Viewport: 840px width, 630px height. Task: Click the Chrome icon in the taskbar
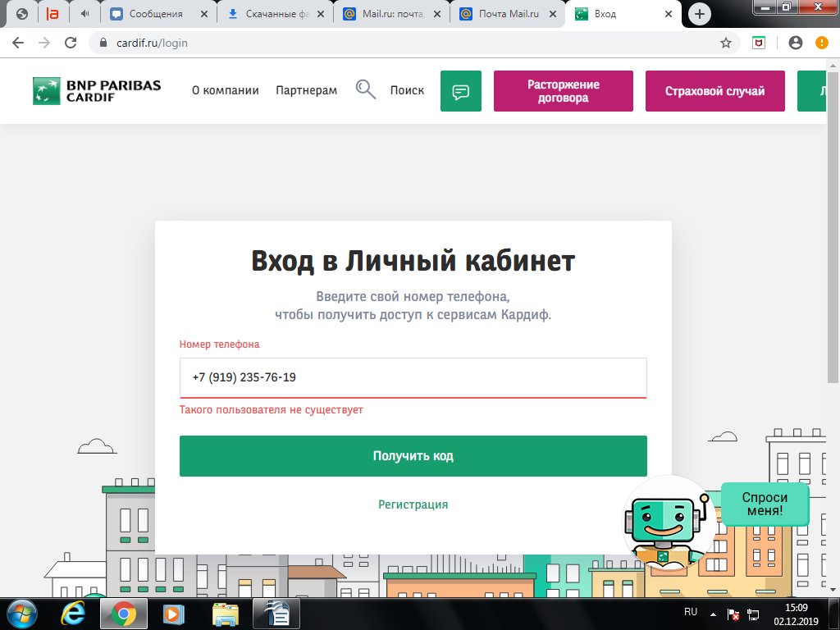(124, 614)
